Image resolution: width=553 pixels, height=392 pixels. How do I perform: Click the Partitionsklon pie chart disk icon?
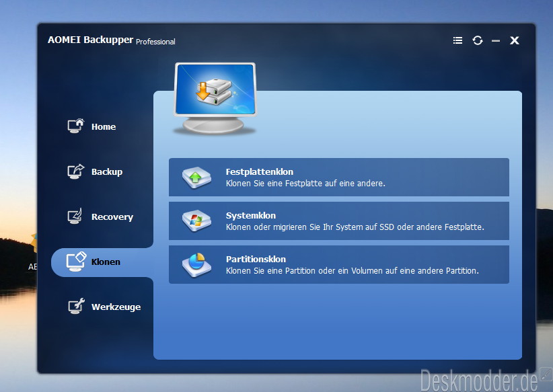pos(196,265)
